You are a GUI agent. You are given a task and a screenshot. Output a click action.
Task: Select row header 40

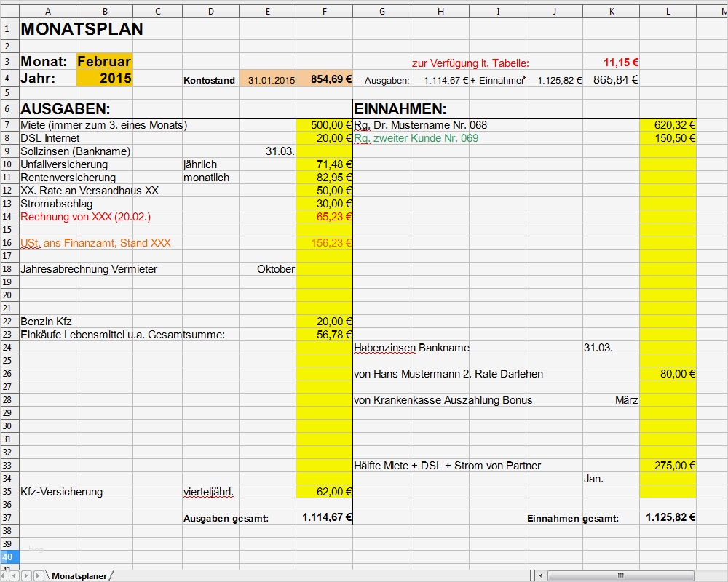pos(8,557)
